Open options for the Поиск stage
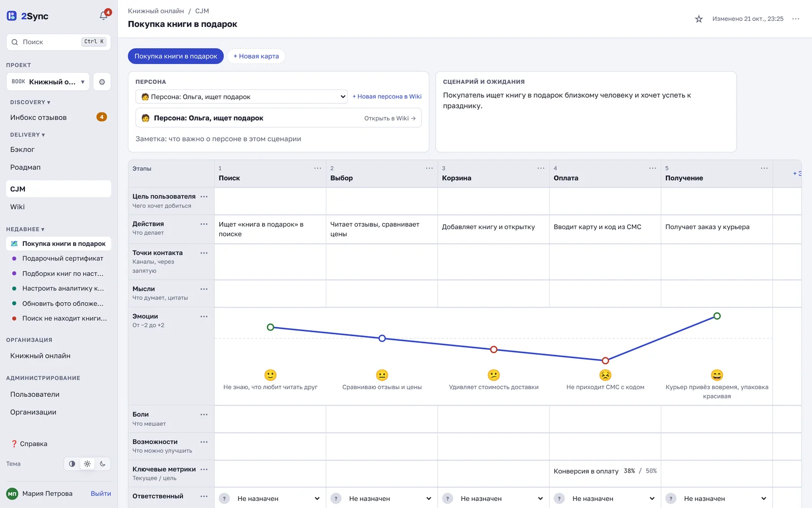 (318, 168)
